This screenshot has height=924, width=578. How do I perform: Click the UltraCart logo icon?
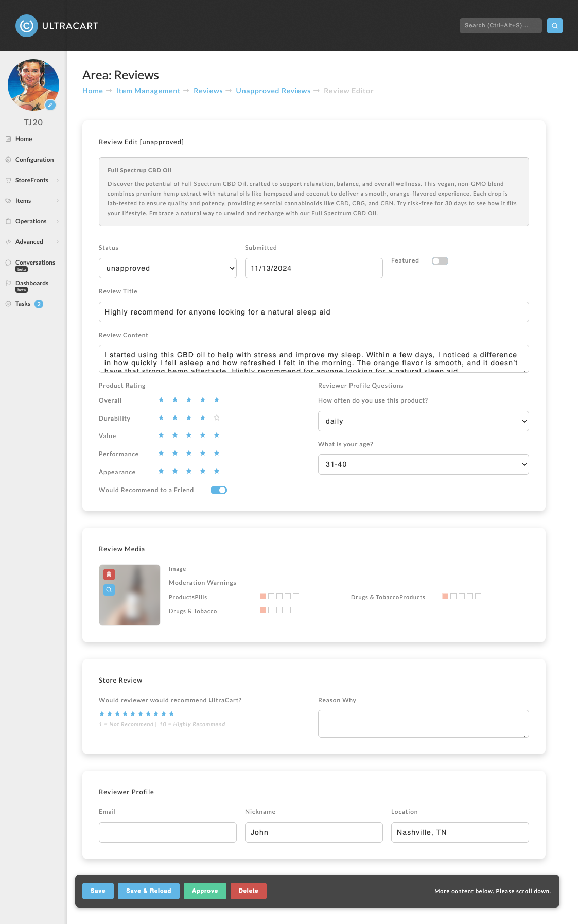tap(27, 26)
